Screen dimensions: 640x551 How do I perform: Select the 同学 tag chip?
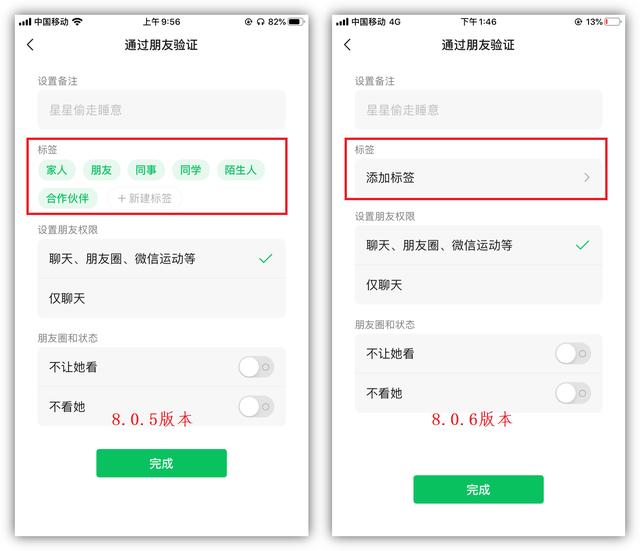click(x=190, y=170)
